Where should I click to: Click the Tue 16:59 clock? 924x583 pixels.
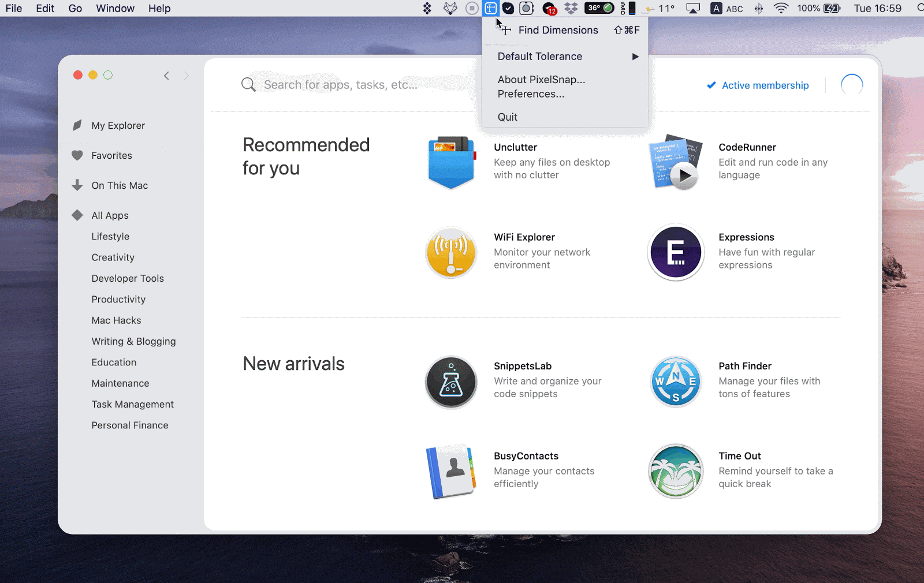pyautogui.click(x=877, y=8)
